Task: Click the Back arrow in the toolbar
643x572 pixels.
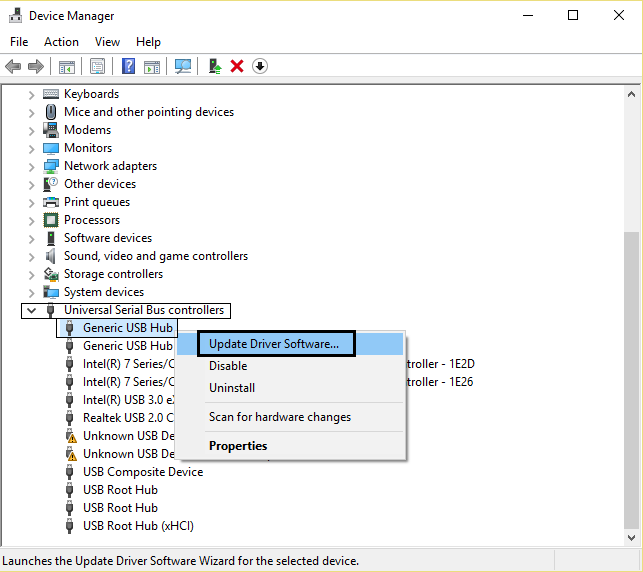Action: pos(13,66)
